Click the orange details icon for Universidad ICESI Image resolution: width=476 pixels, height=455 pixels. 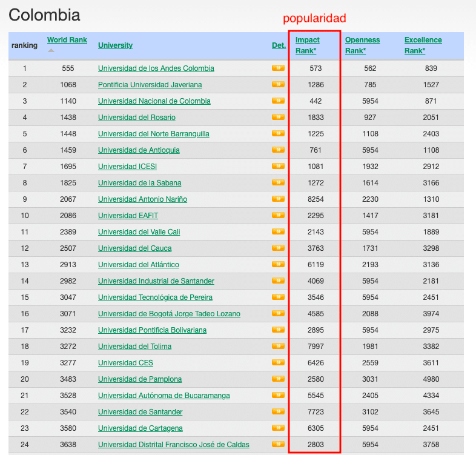[x=278, y=167]
